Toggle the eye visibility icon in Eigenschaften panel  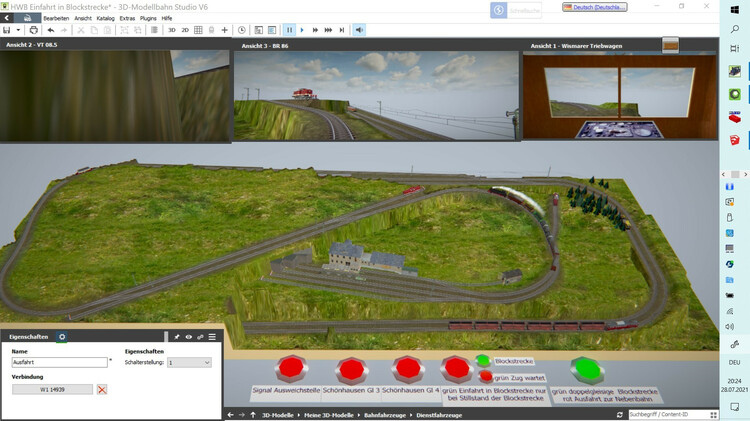click(x=188, y=337)
